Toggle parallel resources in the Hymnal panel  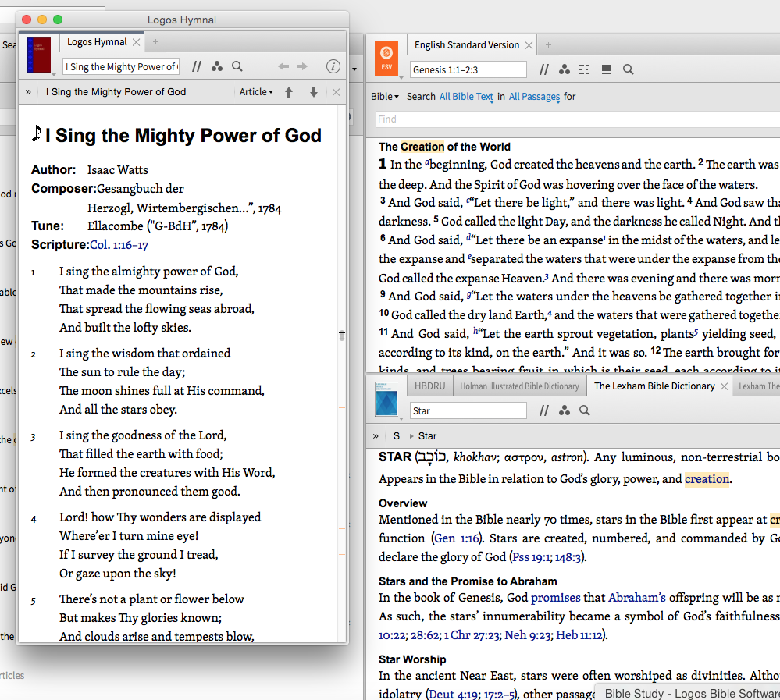coord(197,66)
